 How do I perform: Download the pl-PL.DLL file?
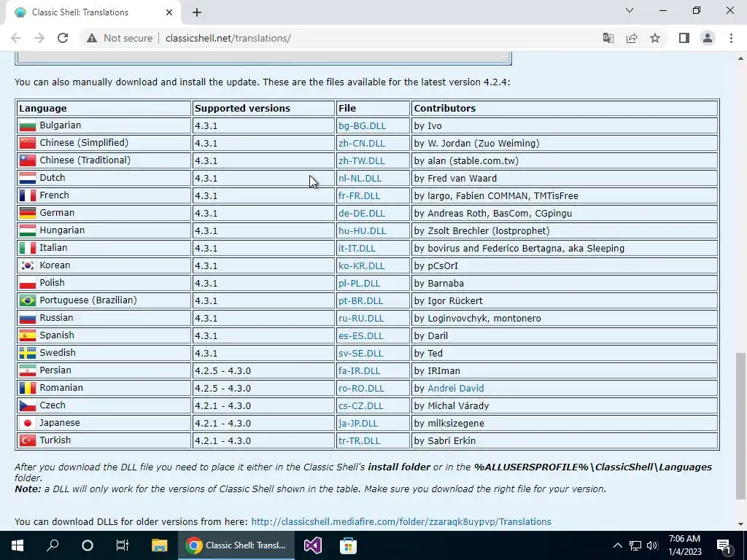359,284
